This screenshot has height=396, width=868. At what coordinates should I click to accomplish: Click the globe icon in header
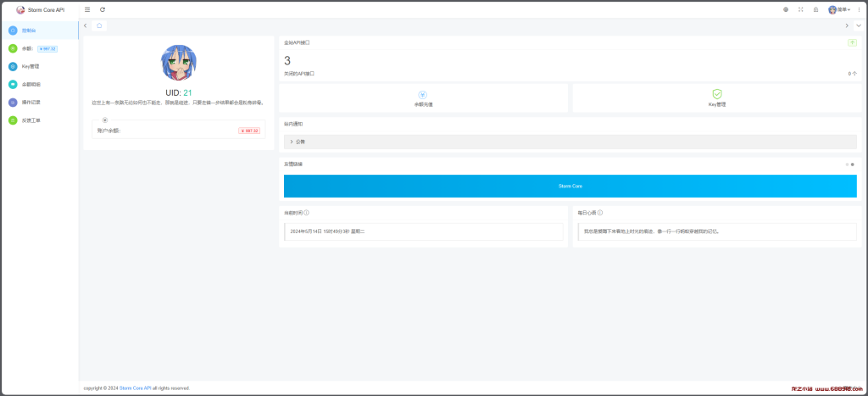[x=785, y=9]
